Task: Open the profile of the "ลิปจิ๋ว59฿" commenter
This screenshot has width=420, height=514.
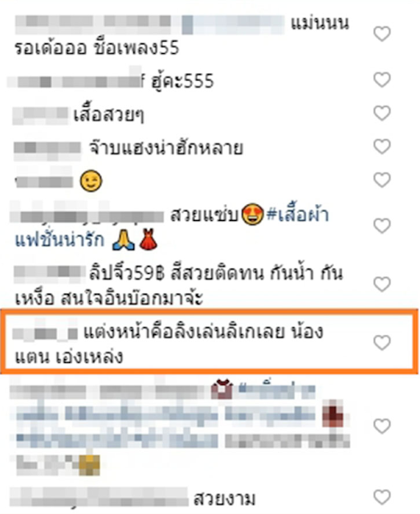Action: [x=50, y=273]
